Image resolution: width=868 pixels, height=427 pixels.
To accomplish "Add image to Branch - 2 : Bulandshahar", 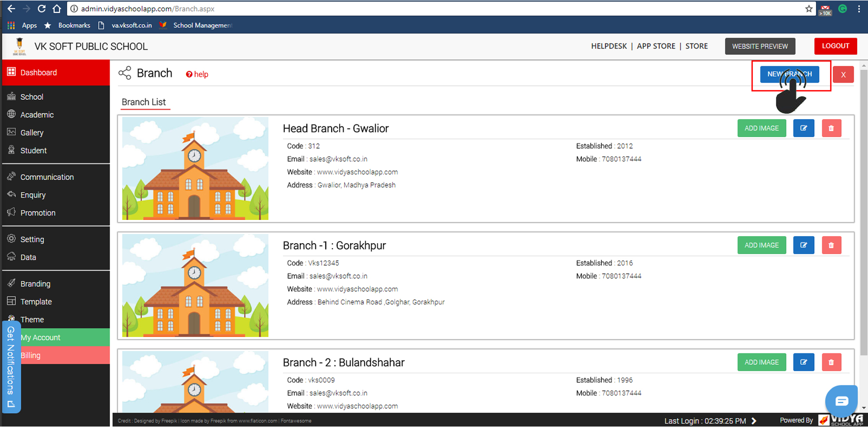I will coord(761,362).
